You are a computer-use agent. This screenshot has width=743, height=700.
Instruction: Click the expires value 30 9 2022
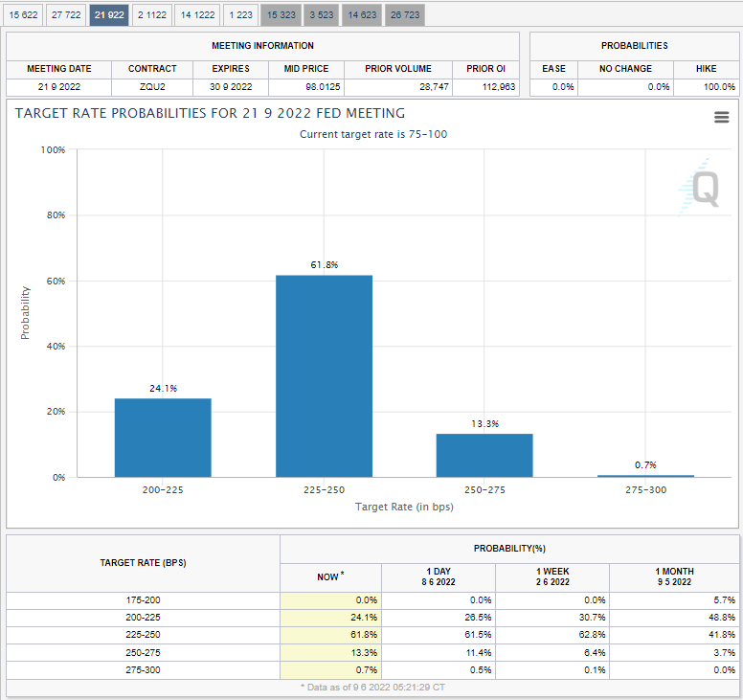pyautogui.click(x=231, y=87)
